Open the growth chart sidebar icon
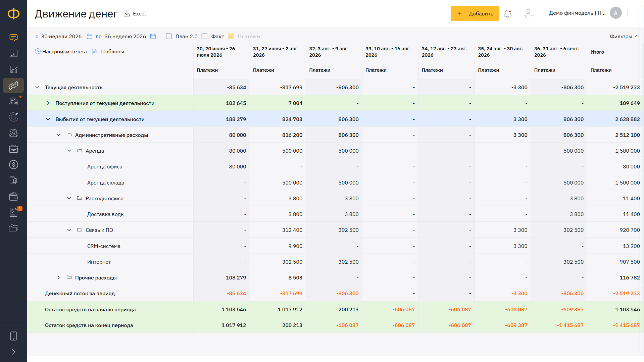 pos(13,69)
